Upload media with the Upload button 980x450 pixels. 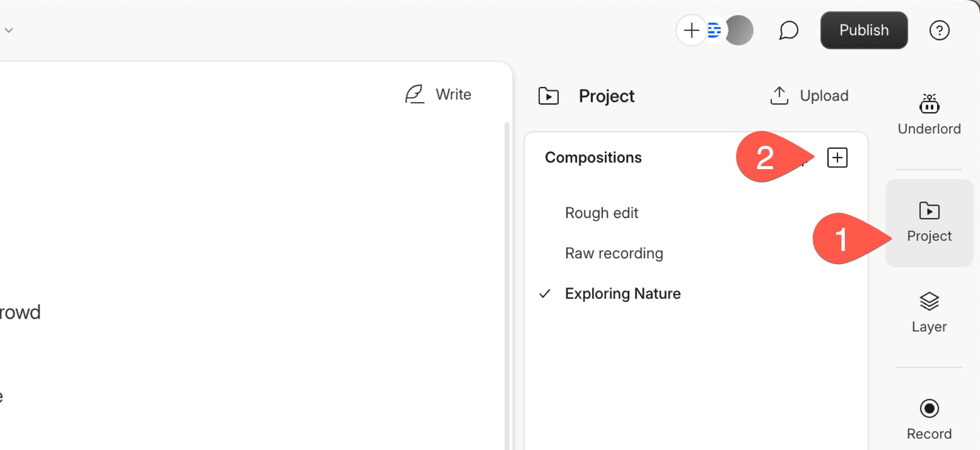click(809, 96)
